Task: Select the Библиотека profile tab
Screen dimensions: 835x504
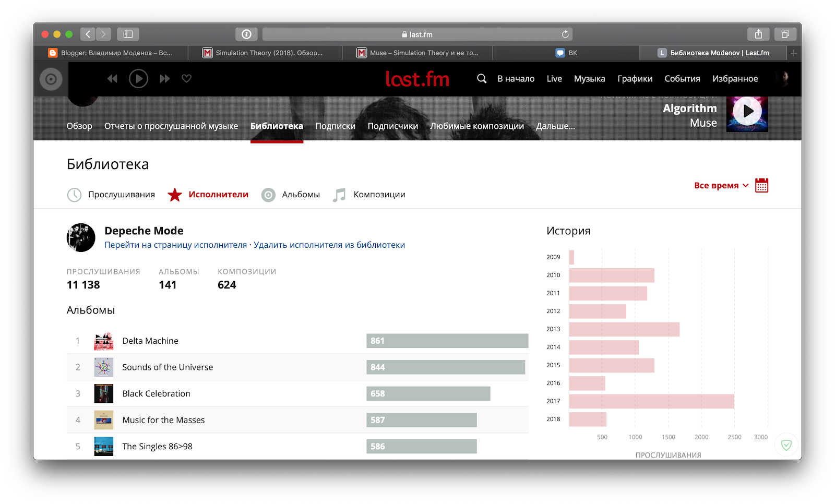Action: 277,126
